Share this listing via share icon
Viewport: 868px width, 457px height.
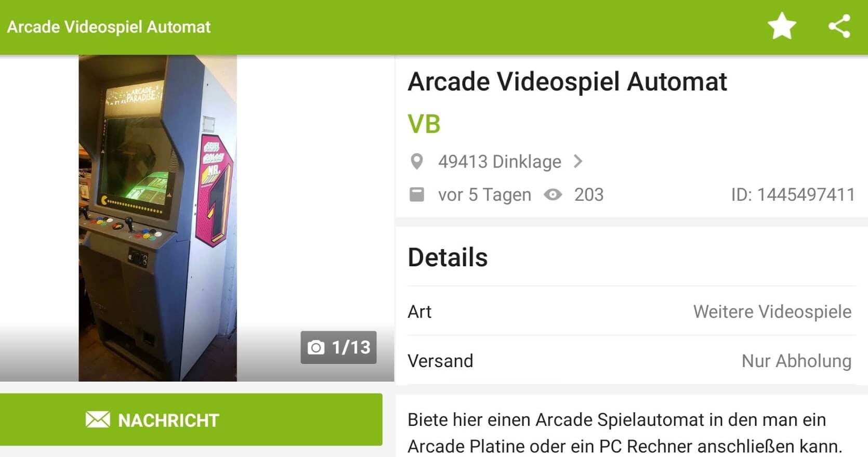click(x=839, y=27)
